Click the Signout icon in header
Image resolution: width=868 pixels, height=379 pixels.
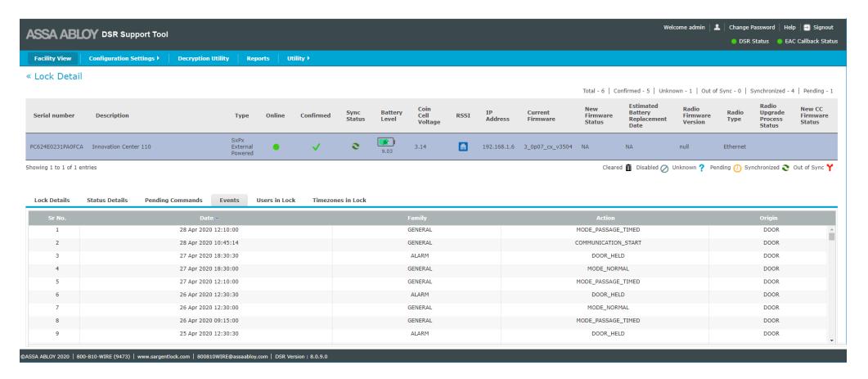(x=807, y=27)
